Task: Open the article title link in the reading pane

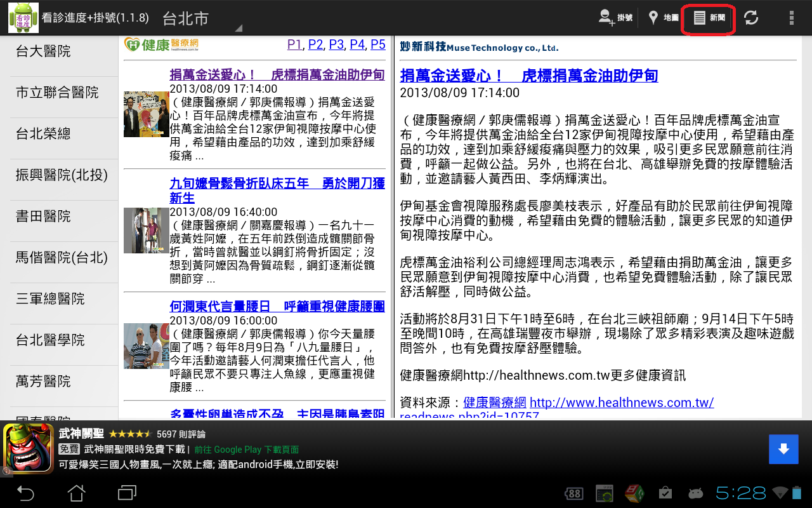Action: coord(529,76)
